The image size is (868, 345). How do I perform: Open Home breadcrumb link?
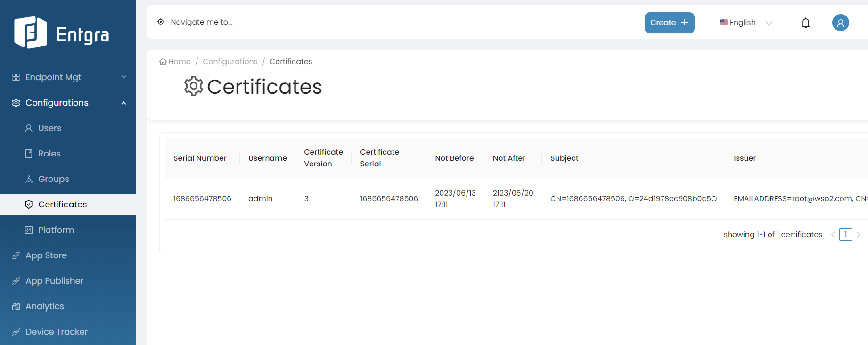point(175,61)
